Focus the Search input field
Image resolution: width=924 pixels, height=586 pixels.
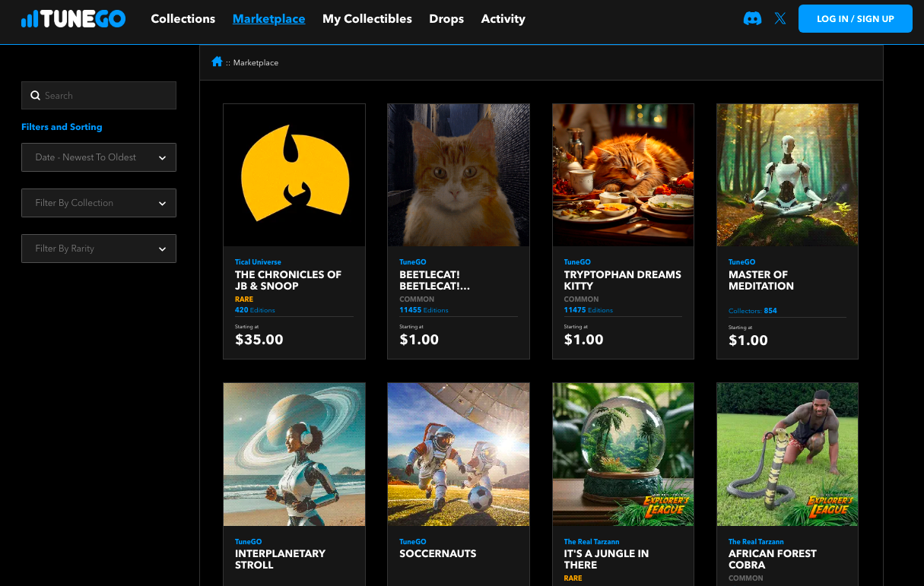click(x=99, y=95)
